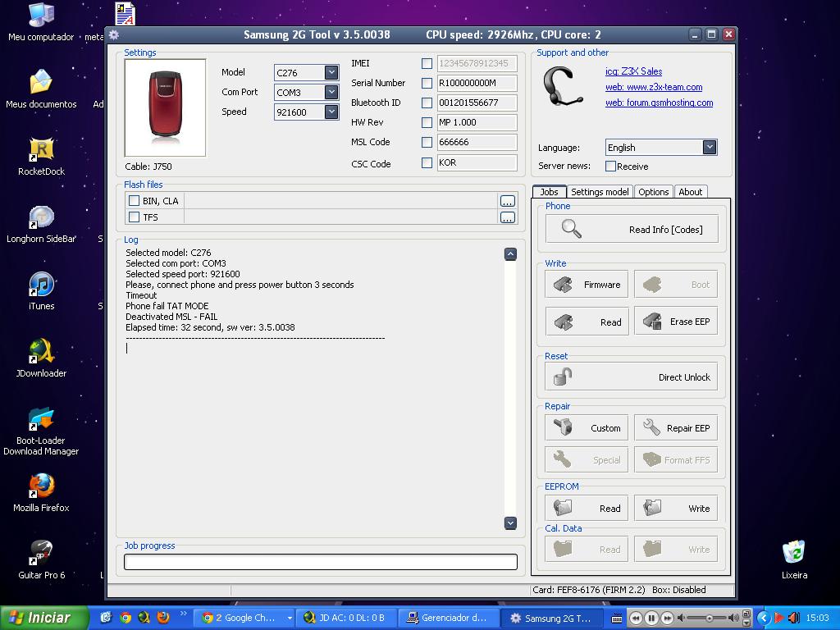Image resolution: width=840 pixels, height=630 pixels.
Task: Open the Lixeira recycle bin
Action: pos(794,560)
